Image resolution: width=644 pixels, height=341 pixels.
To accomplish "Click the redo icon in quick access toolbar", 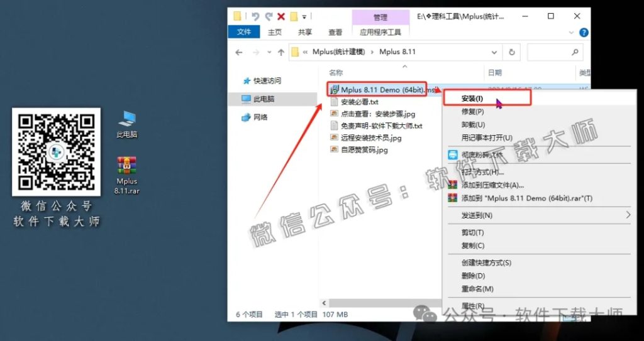I will click(x=269, y=16).
